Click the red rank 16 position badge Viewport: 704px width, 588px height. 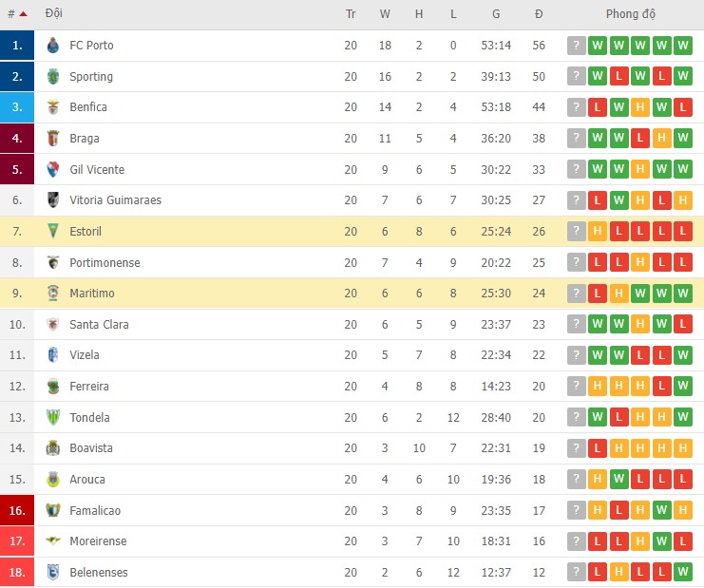point(17,510)
